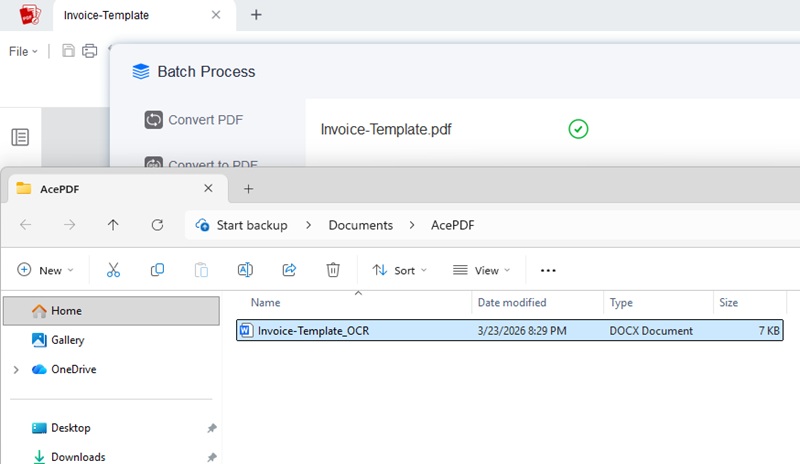The image size is (800, 464).
Task: Open a new tab in AcePDF
Action: (256, 15)
